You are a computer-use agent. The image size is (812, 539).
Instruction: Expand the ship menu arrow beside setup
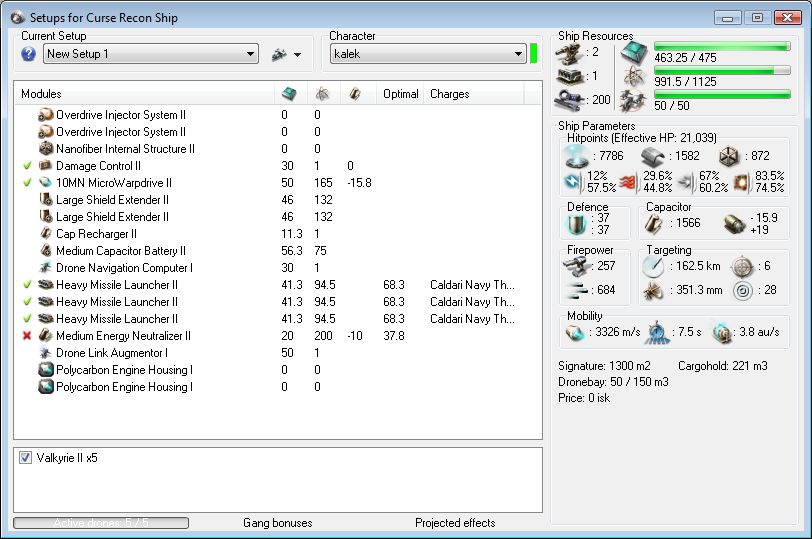click(x=297, y=55)
